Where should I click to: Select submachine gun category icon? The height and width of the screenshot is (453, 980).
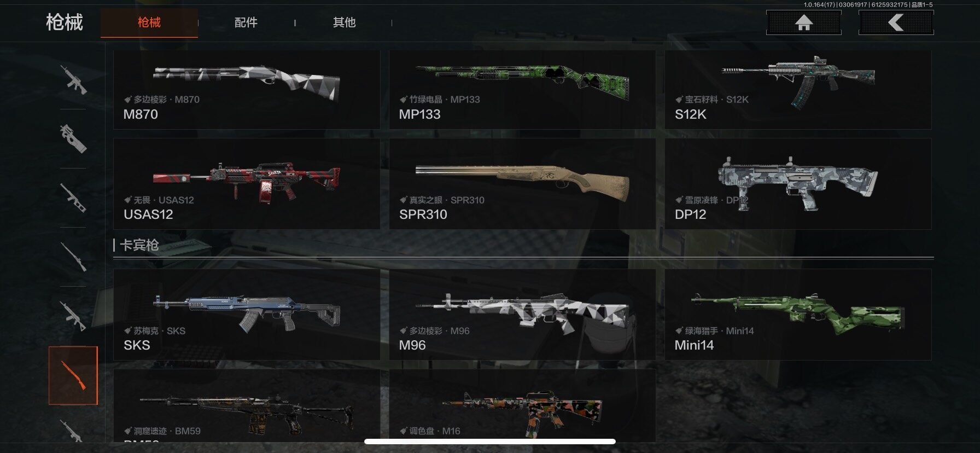tap(73, 138)
